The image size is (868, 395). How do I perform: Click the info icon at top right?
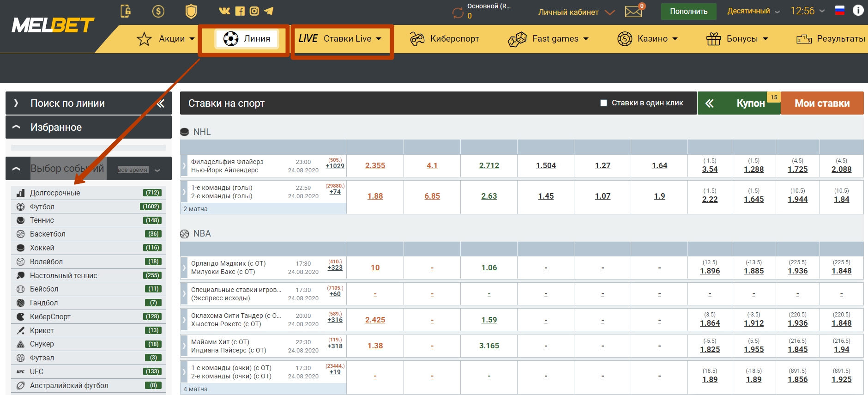[x=858, y=10]
